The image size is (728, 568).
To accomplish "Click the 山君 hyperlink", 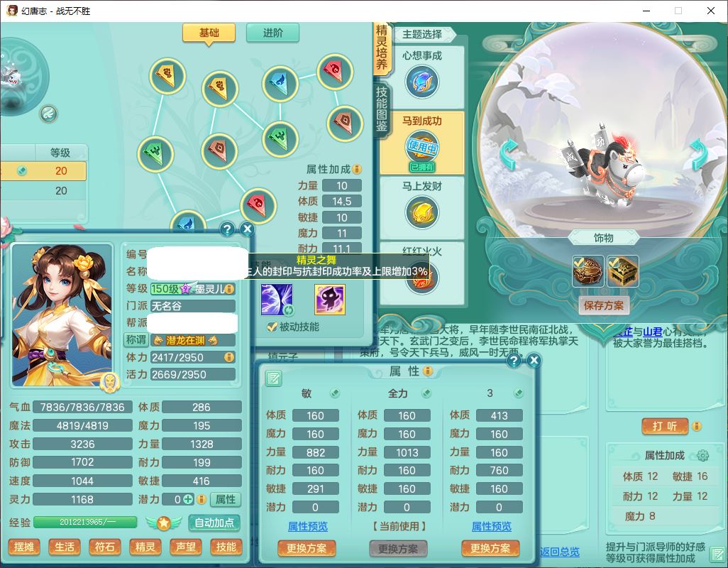I will click(x=652, y=332).
